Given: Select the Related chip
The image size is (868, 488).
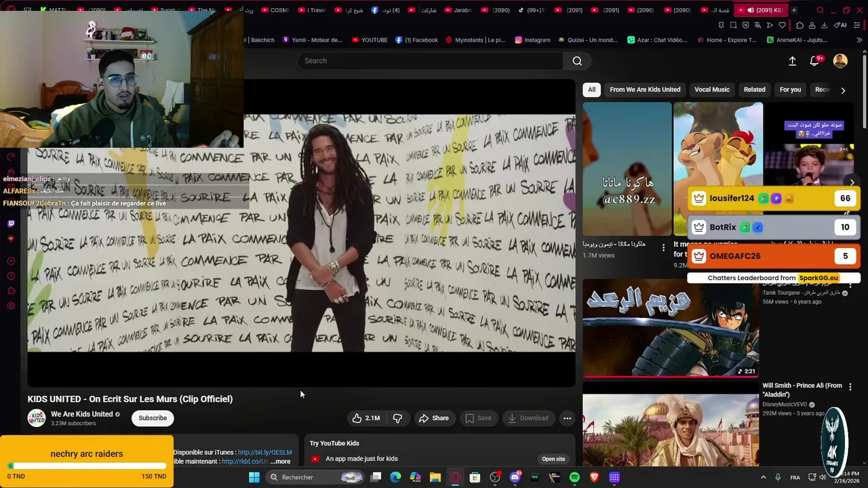Looking at the screenshot, I should click(754, 89).
